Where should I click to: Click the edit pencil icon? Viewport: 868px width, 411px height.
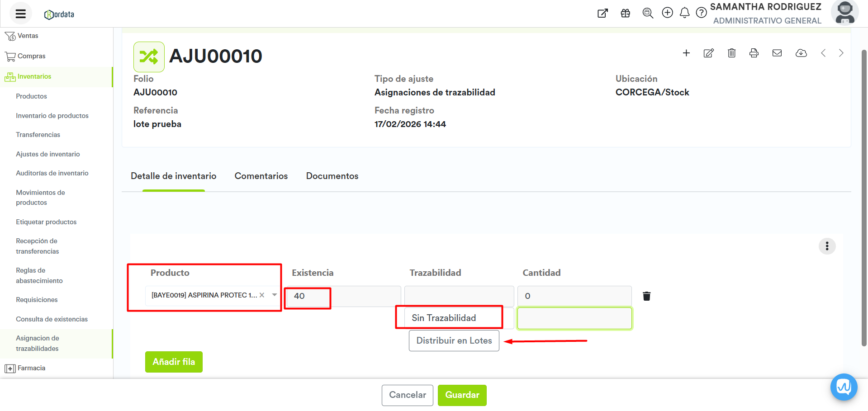tap(708, 53)
